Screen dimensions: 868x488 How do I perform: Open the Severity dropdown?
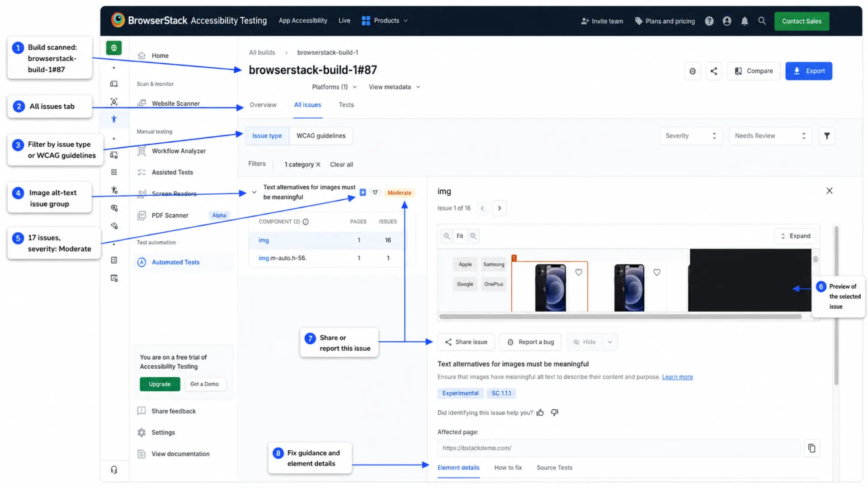[x=690, y=136]
